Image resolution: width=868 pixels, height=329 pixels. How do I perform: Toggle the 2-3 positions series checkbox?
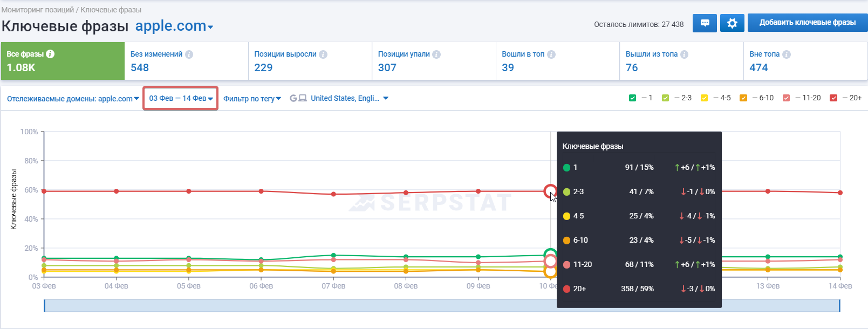(x=665, y=98)
